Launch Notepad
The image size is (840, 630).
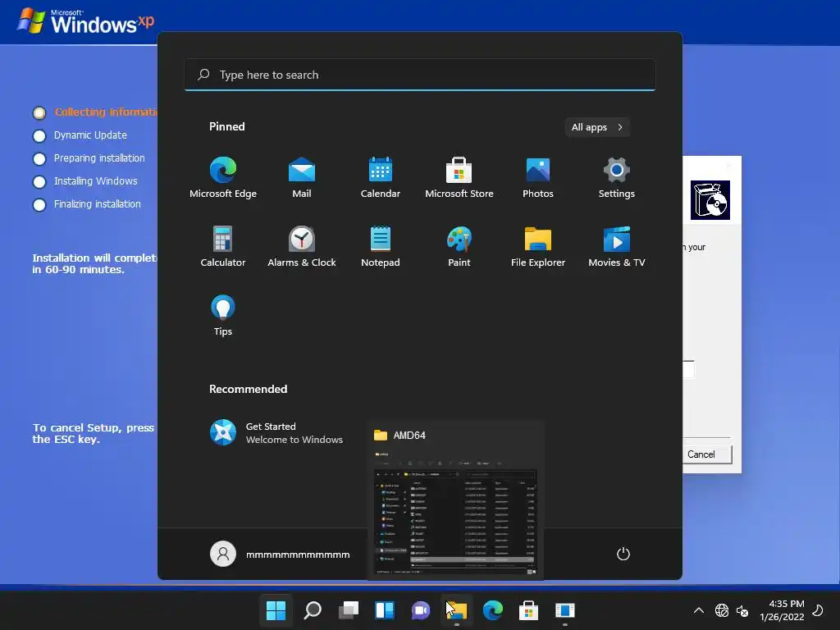pos(381,246)
